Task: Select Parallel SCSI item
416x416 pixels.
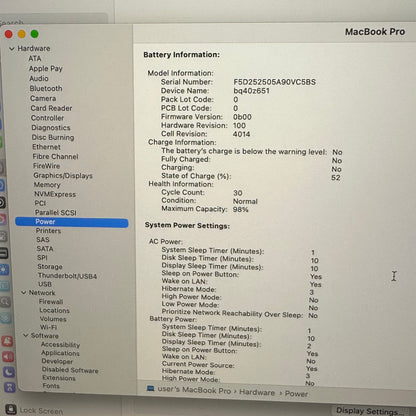Action: 56,212
